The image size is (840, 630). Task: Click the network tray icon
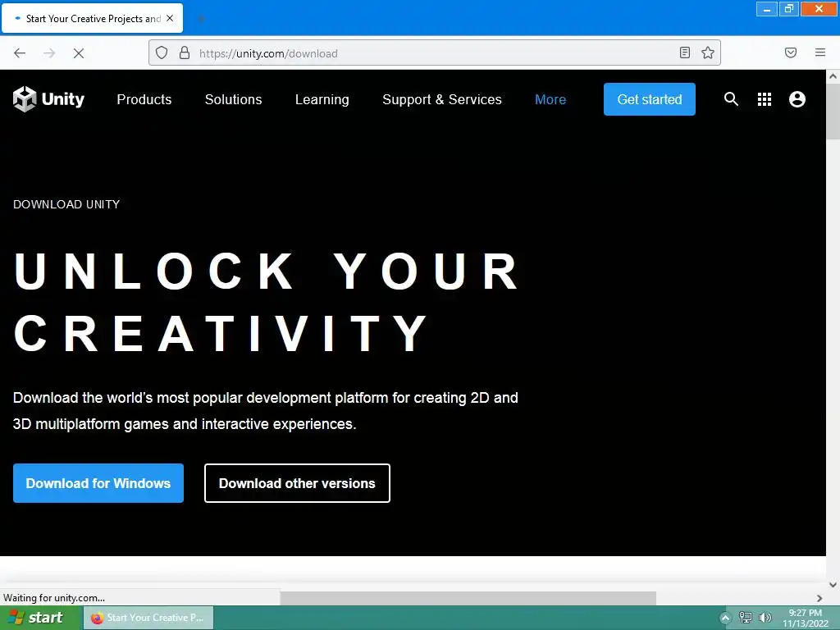tap(745, 617)
